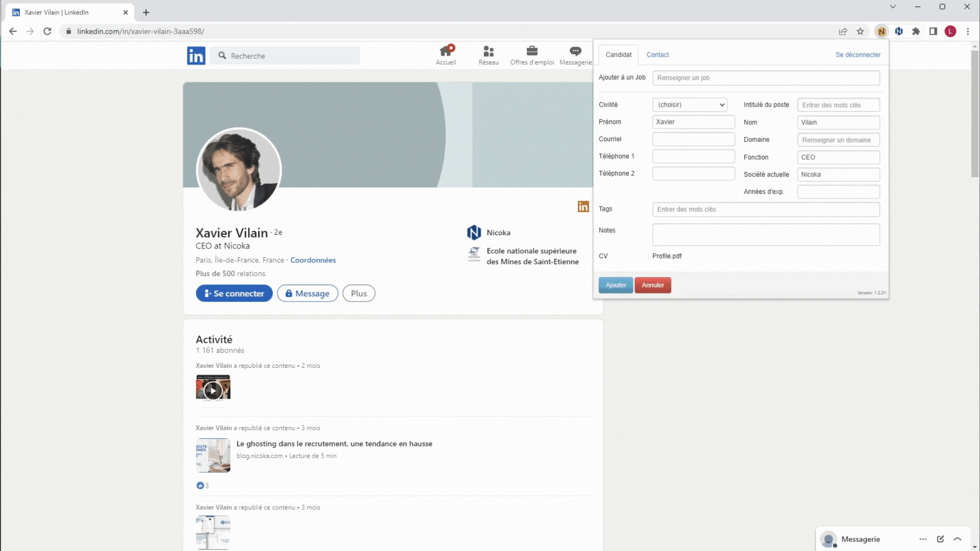Click the Ajouter button
Screen dimensions: 980x551
616,285
